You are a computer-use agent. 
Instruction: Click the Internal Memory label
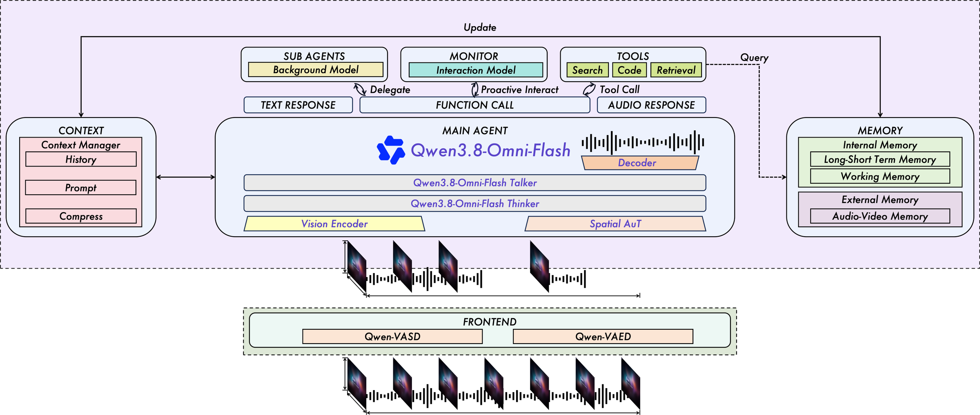click(880, 145)
